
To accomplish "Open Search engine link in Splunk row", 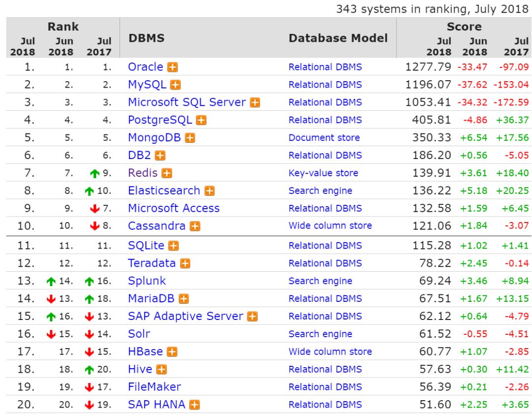I will tap(321, 281).
